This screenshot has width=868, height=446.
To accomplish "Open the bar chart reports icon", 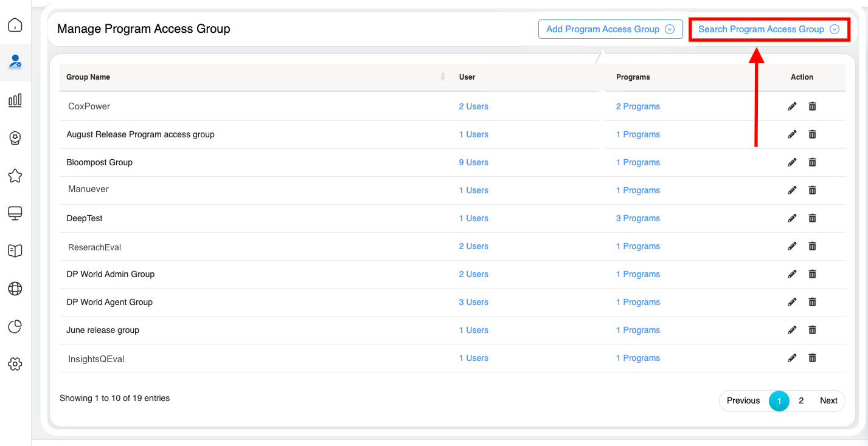I will (15, 100).
